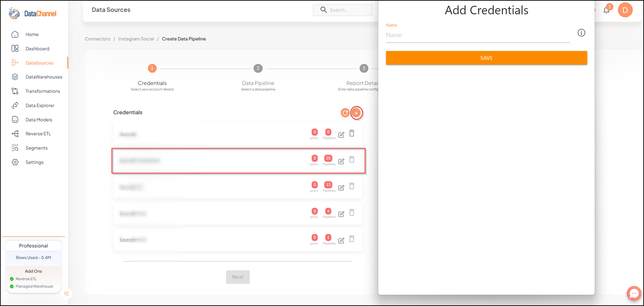Open the chat support bubble
644x306 pixels.
tap(634, 293)
